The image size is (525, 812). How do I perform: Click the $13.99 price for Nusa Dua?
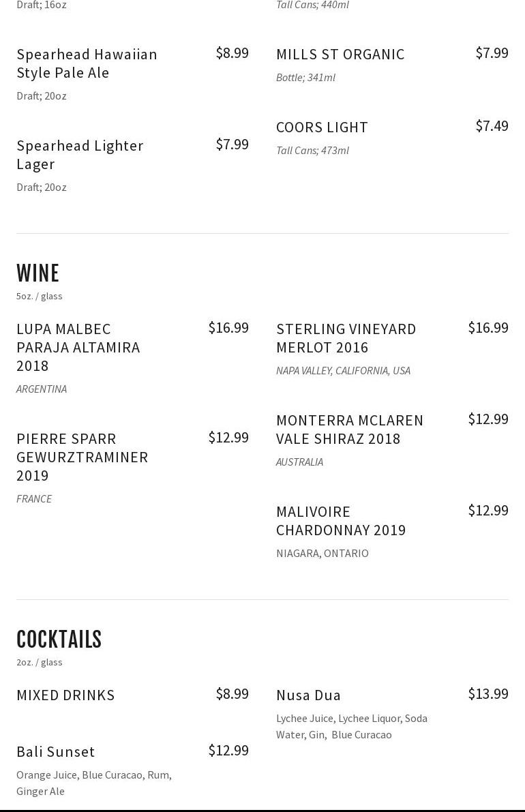[x=487, y=693]
